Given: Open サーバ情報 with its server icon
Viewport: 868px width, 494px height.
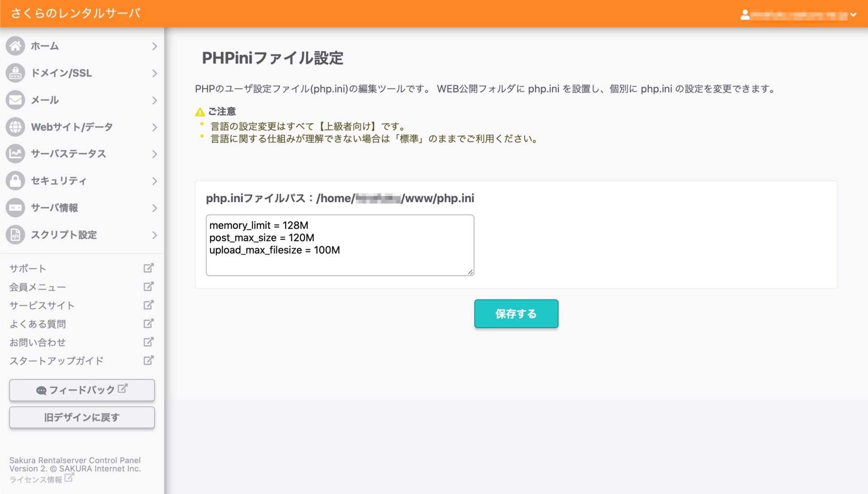Looking at the screenshot, I should (x=16, y=208).
